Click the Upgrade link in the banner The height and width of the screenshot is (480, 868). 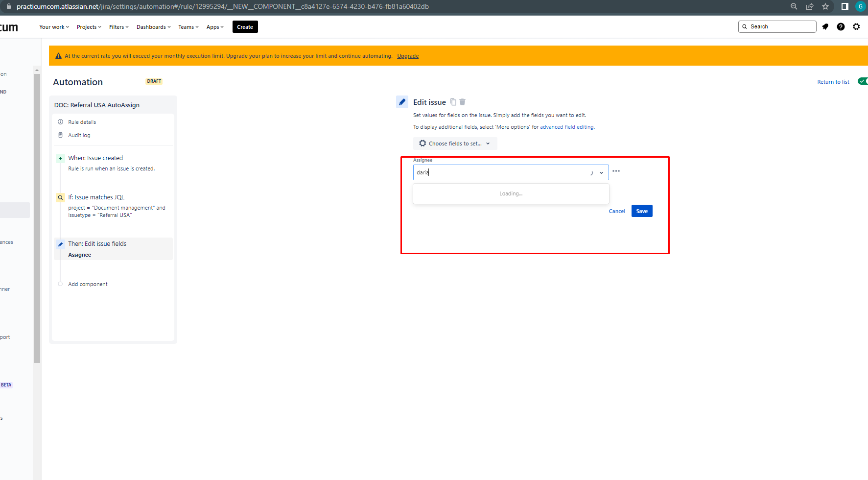[408, 56]
